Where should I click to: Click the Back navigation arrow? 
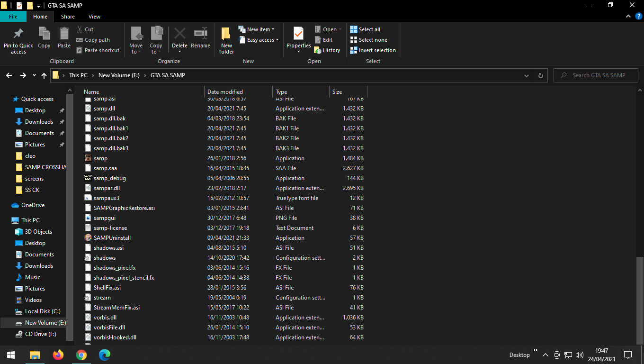[9, 75]
